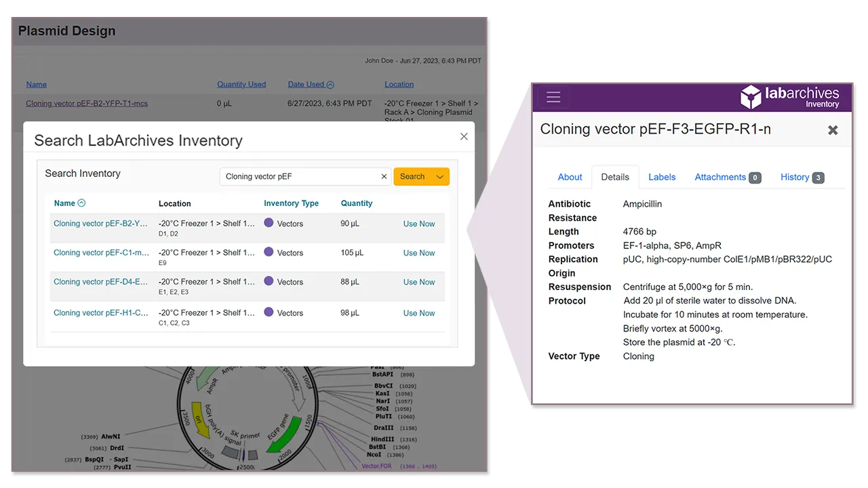868x488 pixels.
Task: Click the Inventory Type column header
Action: coord(291,203)
